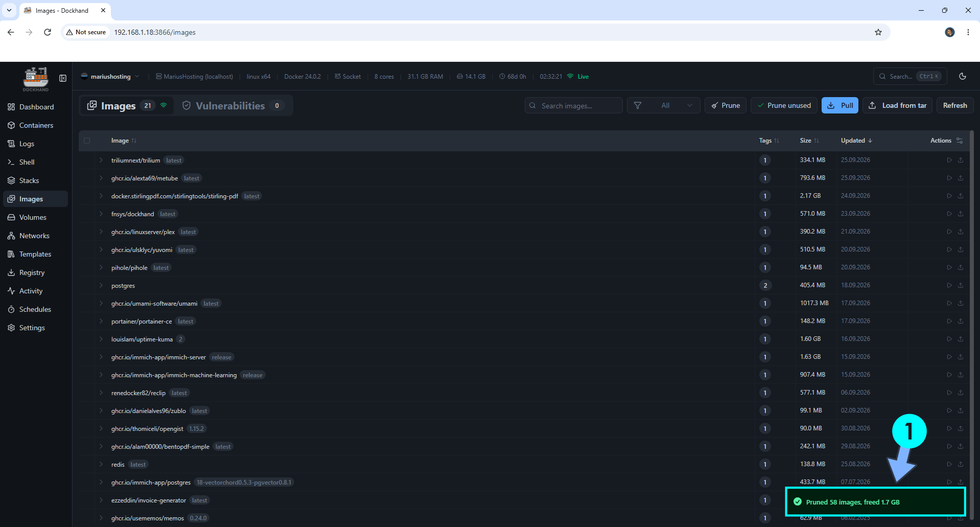The width and height of the screenshot is (980, 527).
Task: Toggle dark mode moon icon
Action: 963,76
